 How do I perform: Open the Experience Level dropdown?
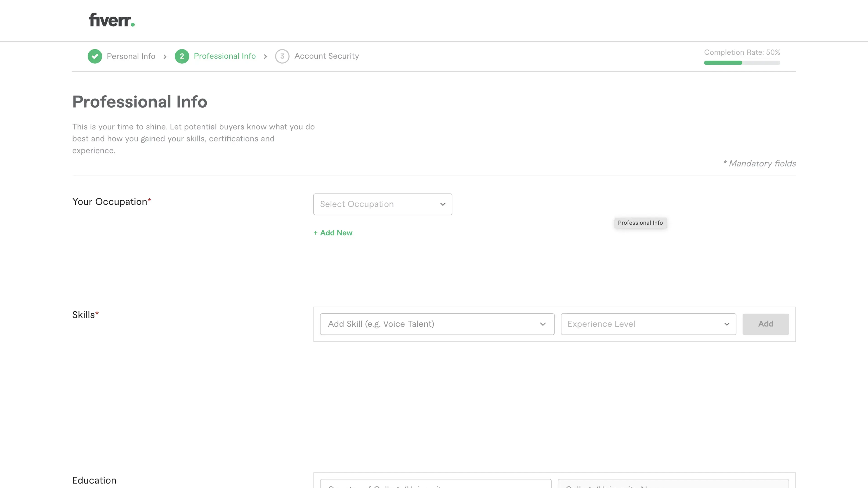(648, 324)
